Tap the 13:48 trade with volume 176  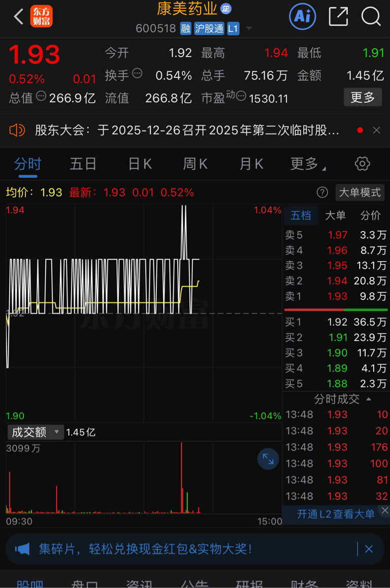337,447
